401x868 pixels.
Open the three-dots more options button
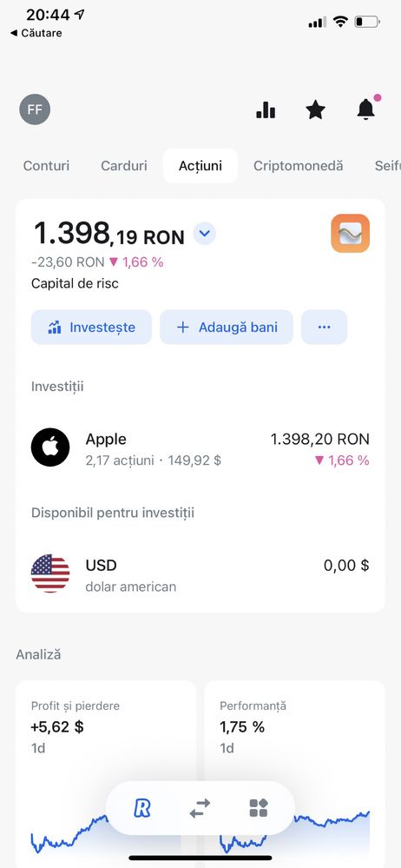(x=324, y=328)
